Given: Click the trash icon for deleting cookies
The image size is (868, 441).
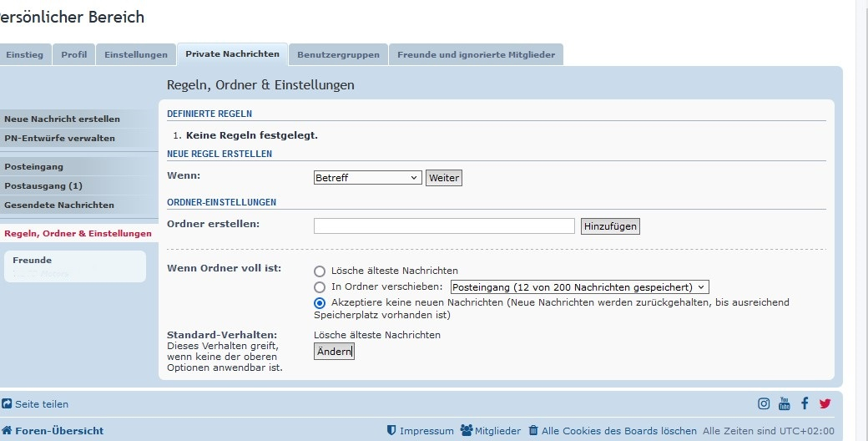Looking at the screenshot, I should coord(533,431).
